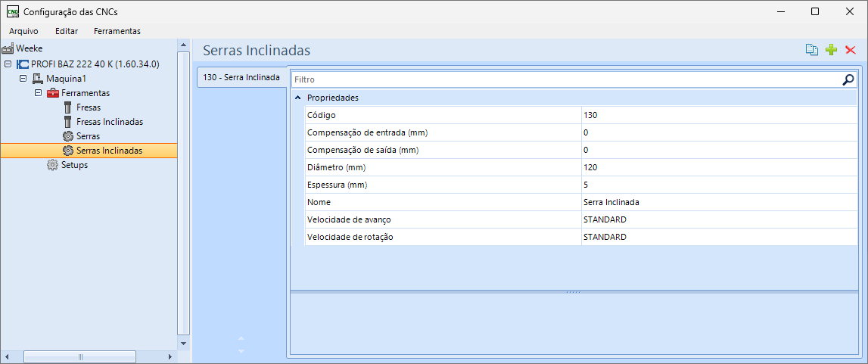Collapse the Maquina1 tree node
The height and width of the screenshot is (364, 868).
(x=23, y=79)
